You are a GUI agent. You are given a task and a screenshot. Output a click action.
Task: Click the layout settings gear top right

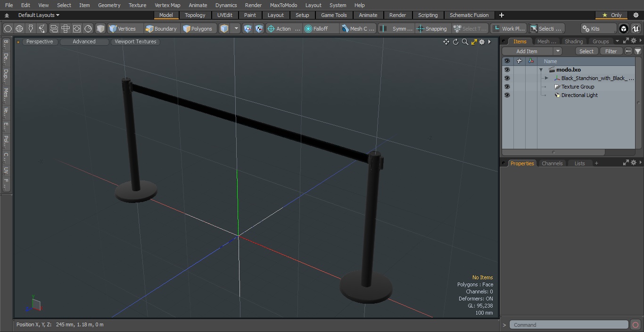636,15
